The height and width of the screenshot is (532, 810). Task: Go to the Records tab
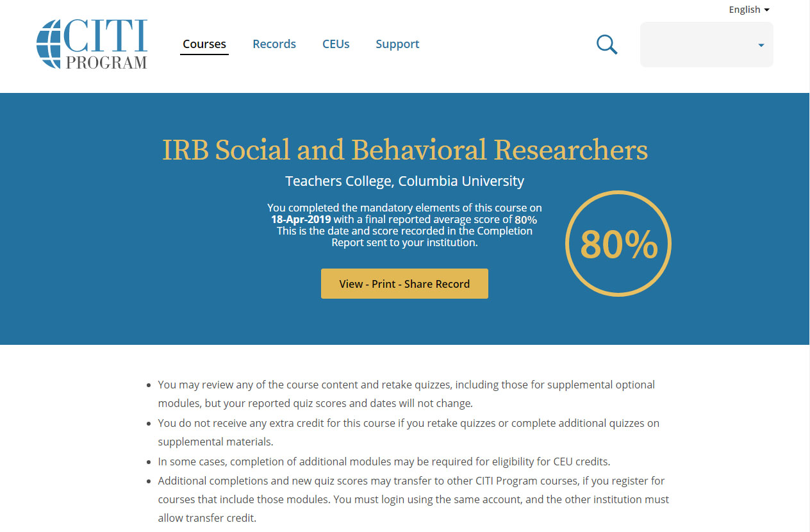point(274,44)
